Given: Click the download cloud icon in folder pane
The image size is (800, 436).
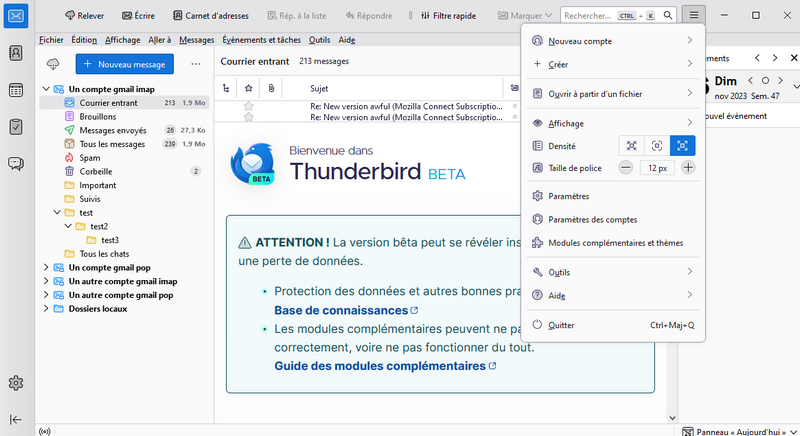Looking at the screenshot, I should click(x=53, y=64).
